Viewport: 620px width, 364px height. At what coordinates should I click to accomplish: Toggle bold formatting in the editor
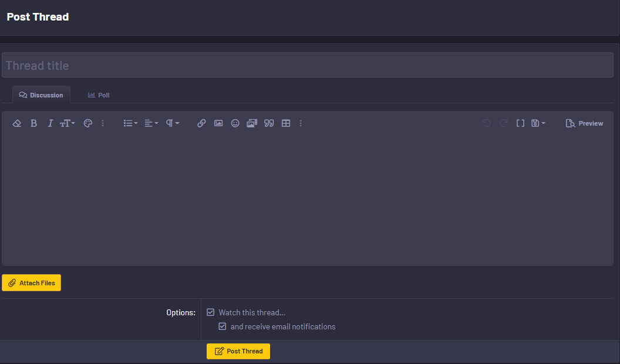(x=33, y=123)
